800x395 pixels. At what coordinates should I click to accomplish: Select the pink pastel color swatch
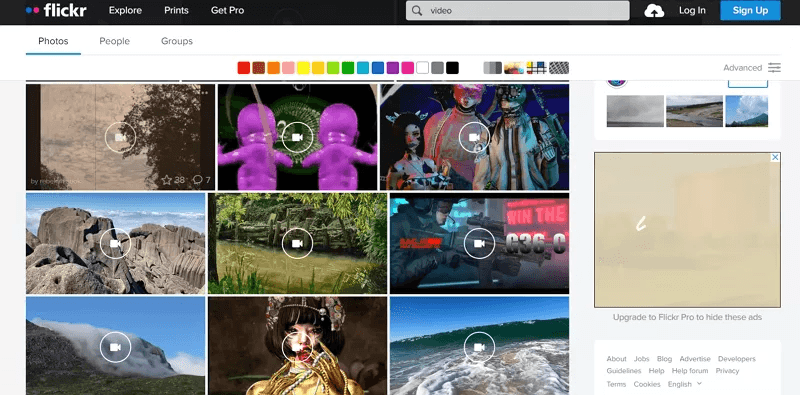point(288,67)
